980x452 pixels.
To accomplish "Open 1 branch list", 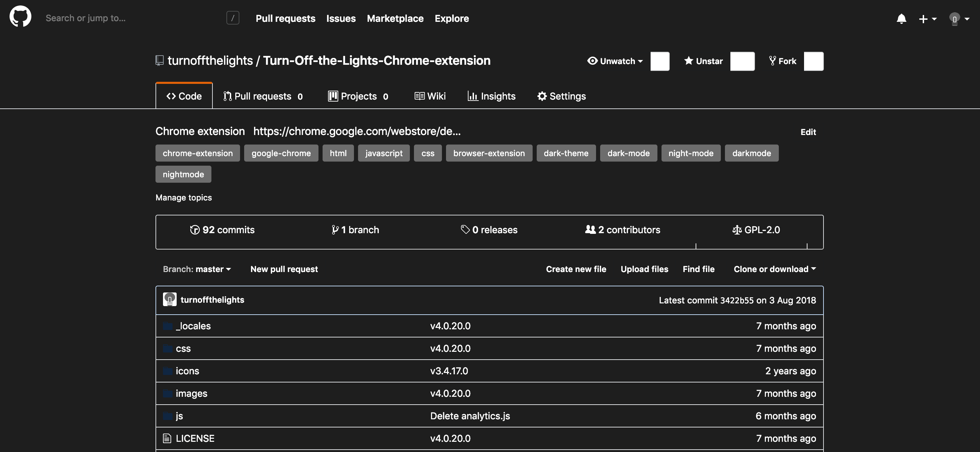I will pyautogui.click(x=355, y=230).
